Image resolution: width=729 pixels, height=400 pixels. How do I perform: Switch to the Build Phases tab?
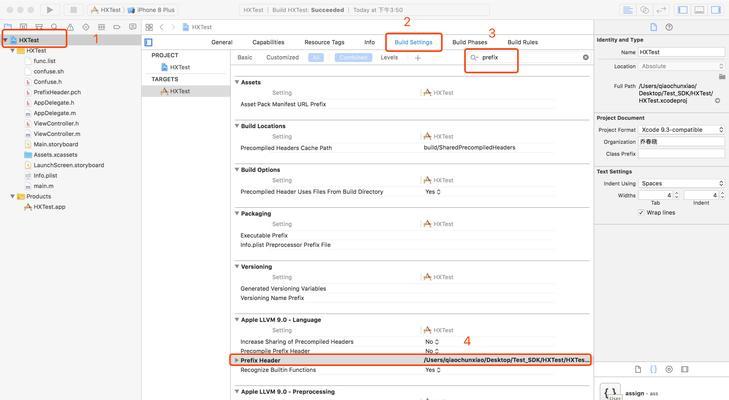[x=470, y=42]
